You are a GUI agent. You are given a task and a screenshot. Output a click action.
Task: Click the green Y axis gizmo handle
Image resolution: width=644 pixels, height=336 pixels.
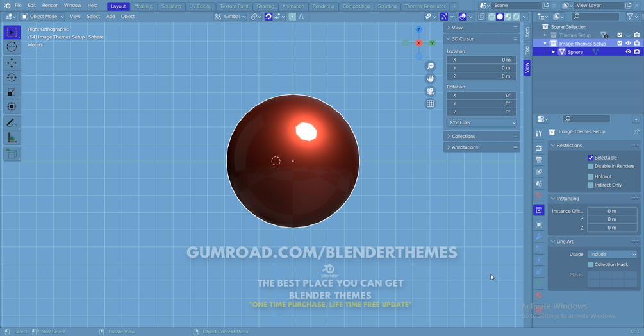point(432,43)
